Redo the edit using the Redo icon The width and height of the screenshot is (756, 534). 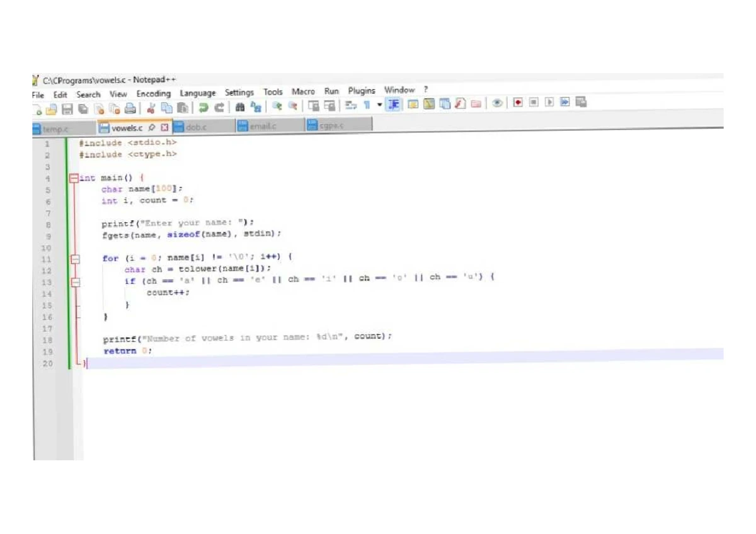[x=220, y=108]
